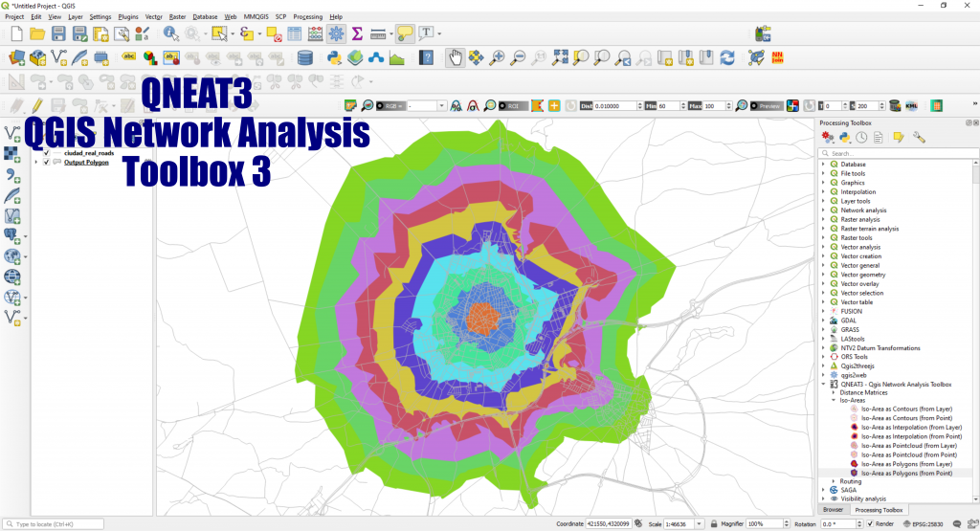Open the Field Calculator abacus icon
The height and width of the screenshot is (531, 980).
pyautogui.click(x=316, y=33)
